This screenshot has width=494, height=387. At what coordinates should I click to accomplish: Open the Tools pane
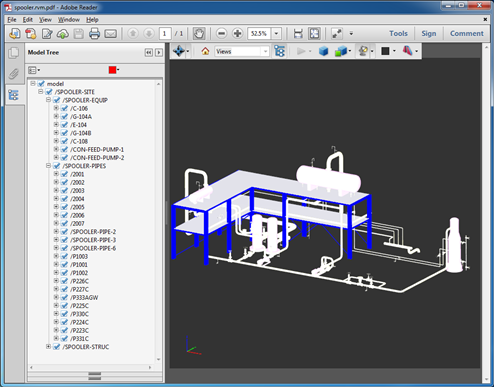398,33
